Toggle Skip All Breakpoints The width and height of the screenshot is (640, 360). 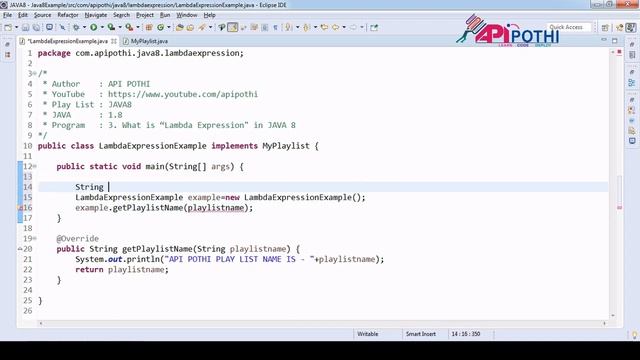click(62, 27)
